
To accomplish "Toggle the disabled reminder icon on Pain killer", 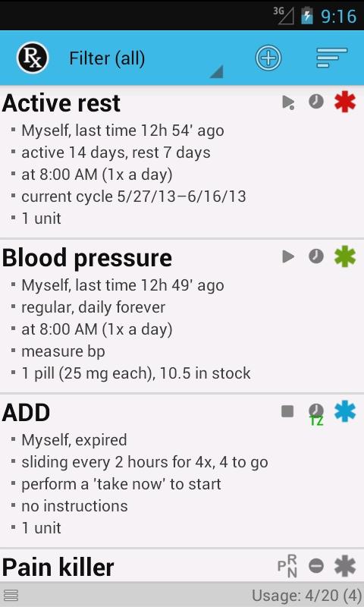I will coord(316,566).
